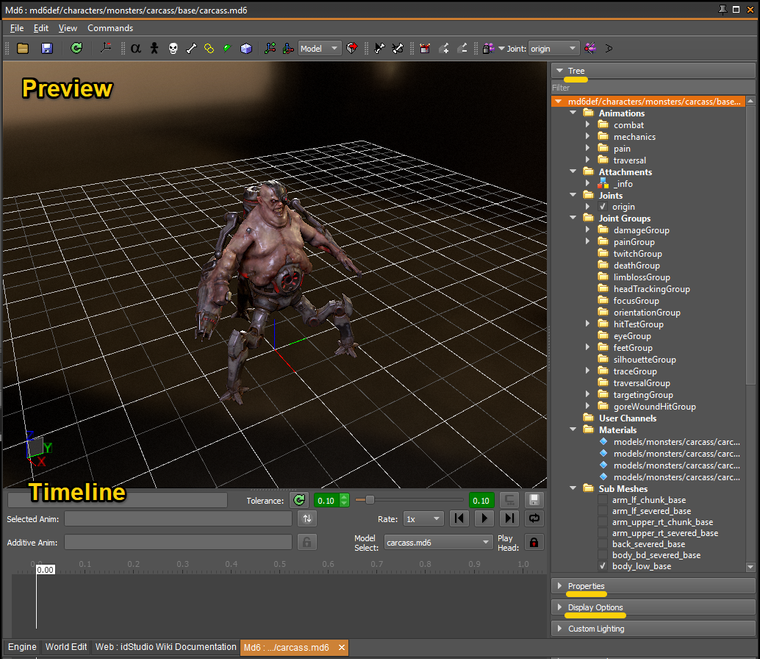Click the green capsule toolbar icon
The width and height of the screenshot is (760, 659).
click(227, 48)
